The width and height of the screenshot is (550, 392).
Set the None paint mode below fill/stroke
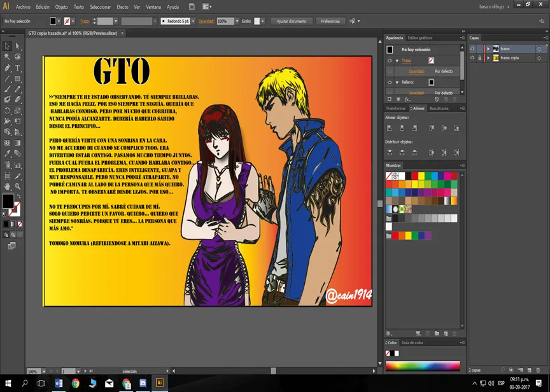coord(20,224)
